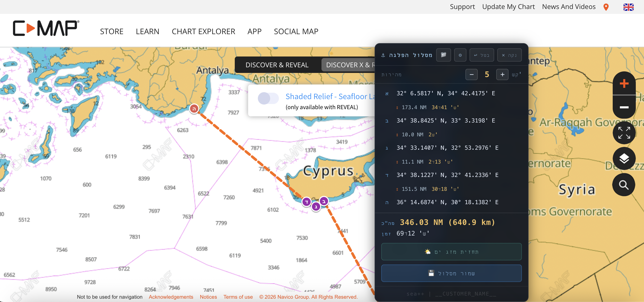Click total time 69 hours 12 value

[413, 233]
